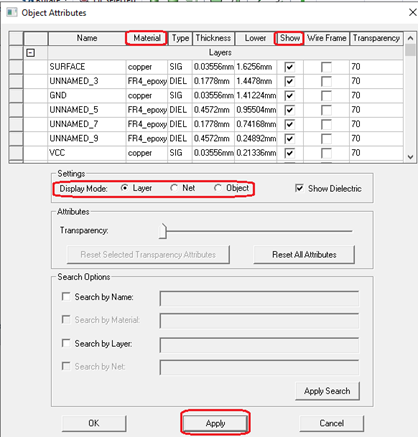The width and height of the screenshot is (418, 437).
Task: Toggle Show checkbox for SURFACE layer
Action: coord(289,67)
